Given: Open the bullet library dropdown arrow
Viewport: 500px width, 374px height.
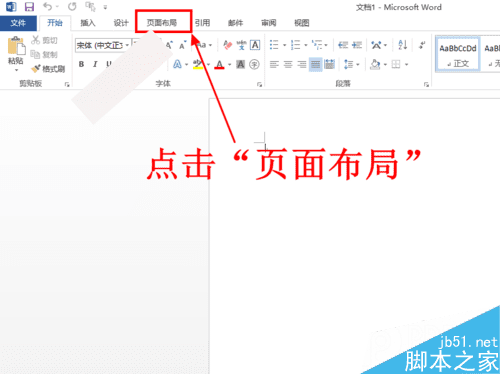Looking at the screenshot, I should point(284,45).
